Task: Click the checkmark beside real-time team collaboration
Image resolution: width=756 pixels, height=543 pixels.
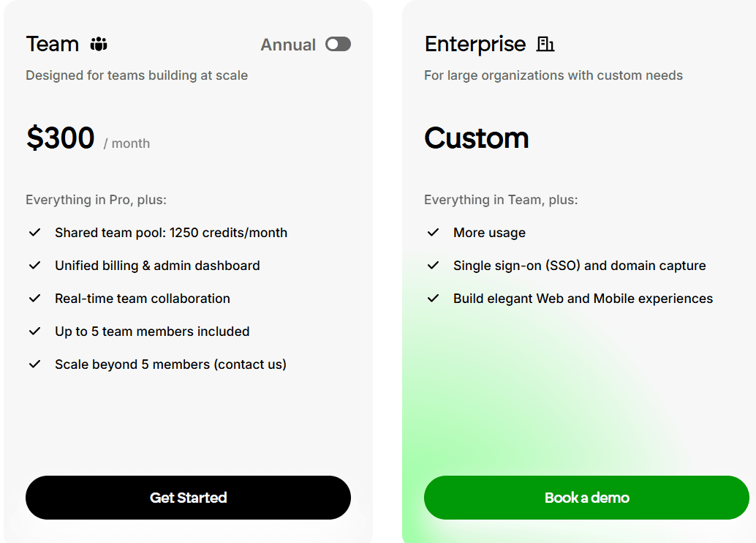Action: coord(34,298)
